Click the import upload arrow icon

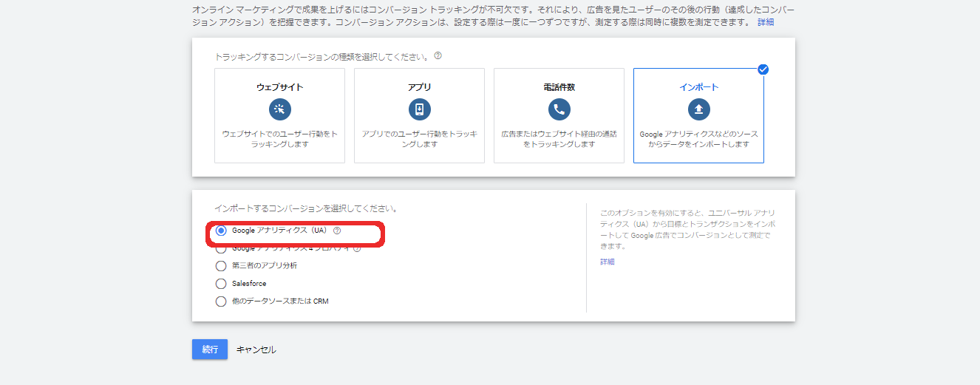click(x=698, y=110)
